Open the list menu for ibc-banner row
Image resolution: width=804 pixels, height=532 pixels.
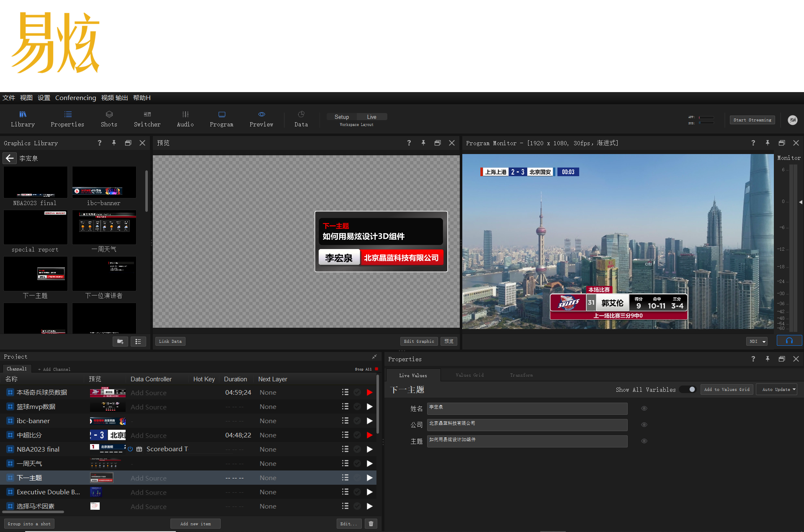(x=345, y=421)
